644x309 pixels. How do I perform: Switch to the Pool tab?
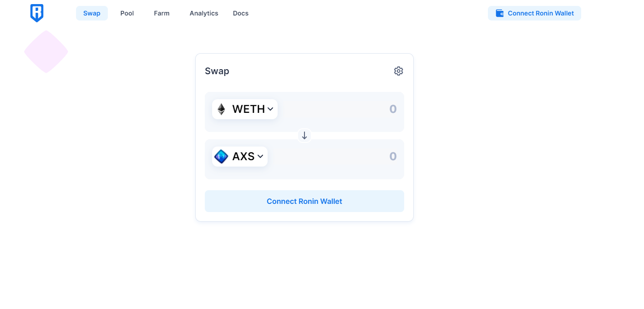pos(127,13)
